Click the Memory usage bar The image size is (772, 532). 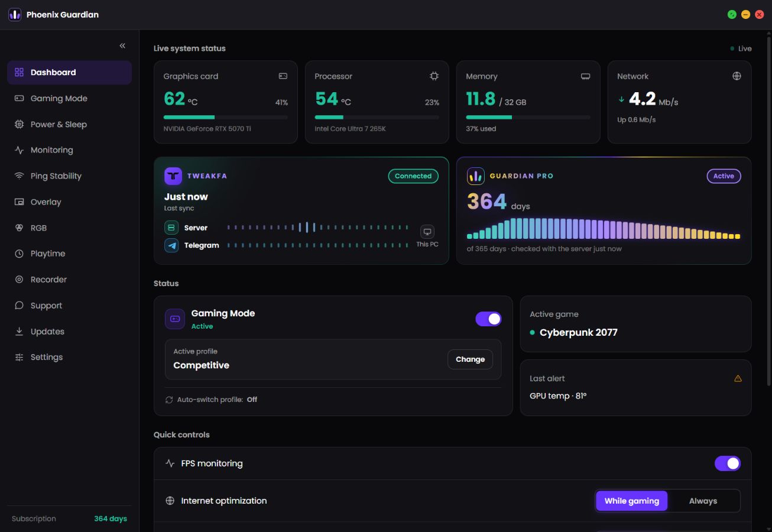coord(528,117)
